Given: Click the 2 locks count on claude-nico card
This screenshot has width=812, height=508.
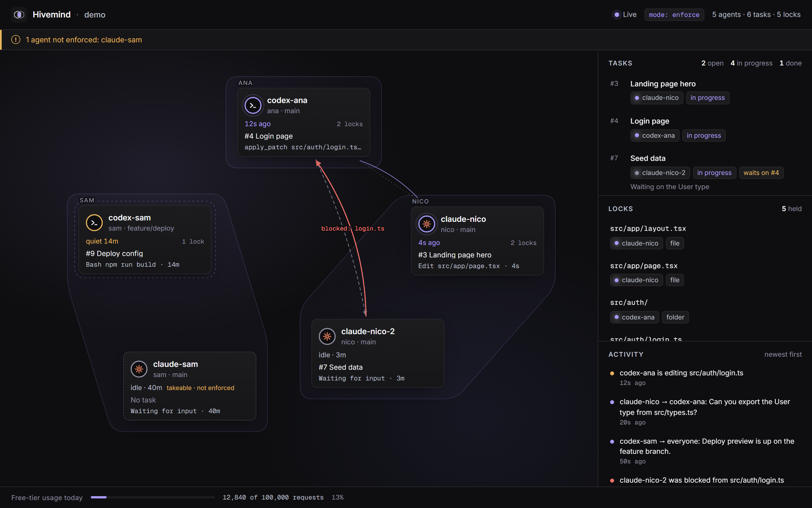Looking at the screenshot, I should click(x=524, y=243).
